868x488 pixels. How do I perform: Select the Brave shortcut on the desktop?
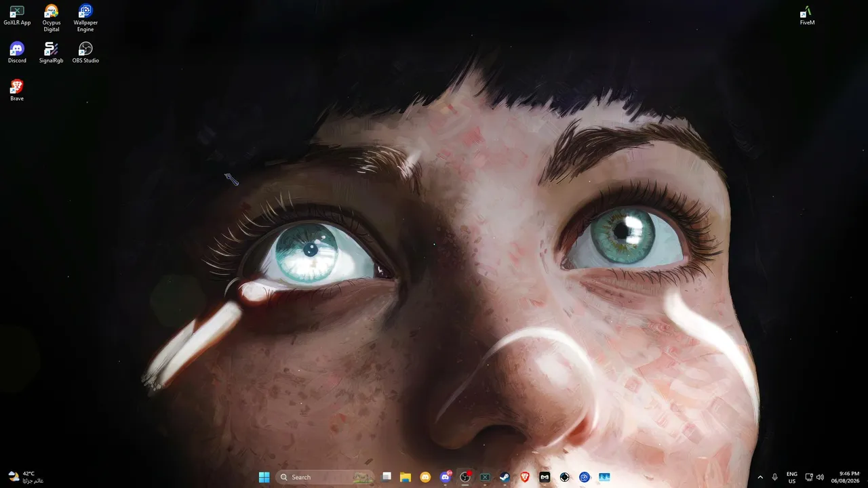tap(17, 91)
